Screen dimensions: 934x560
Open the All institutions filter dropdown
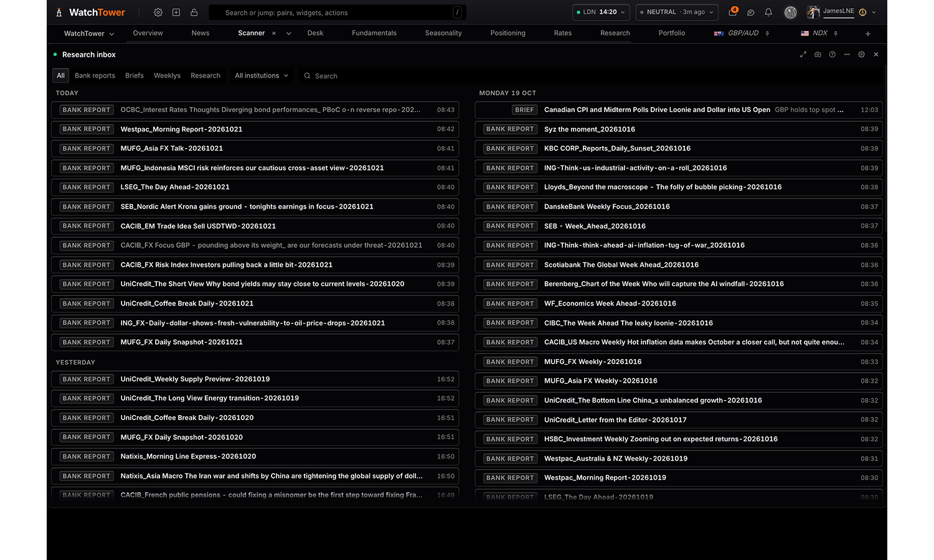point(262,76)
